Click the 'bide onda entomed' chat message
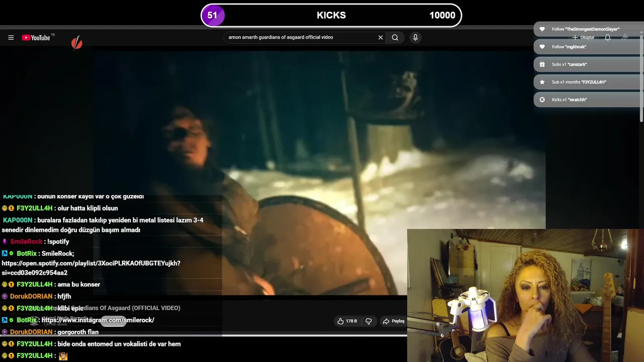Viewport: 644px width, 362px height. coord(119,344)
